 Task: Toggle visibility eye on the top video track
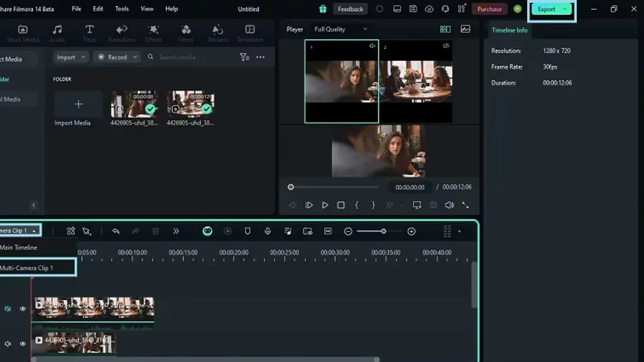tap(23, 309)
